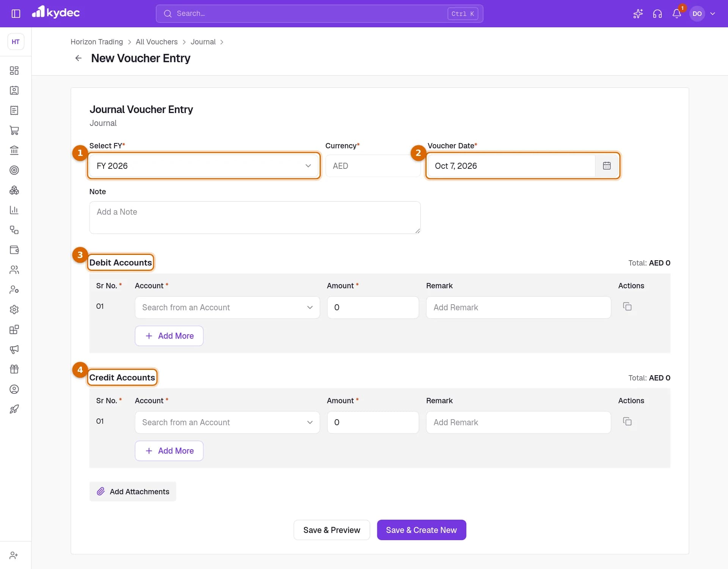Screen dimensions: 728x569
Task: Open the dashboard grid icon in sidebar
Action: (14, 71)
